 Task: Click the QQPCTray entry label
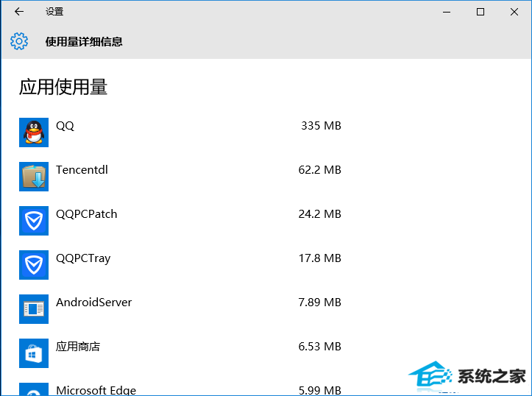click(83, 258)
